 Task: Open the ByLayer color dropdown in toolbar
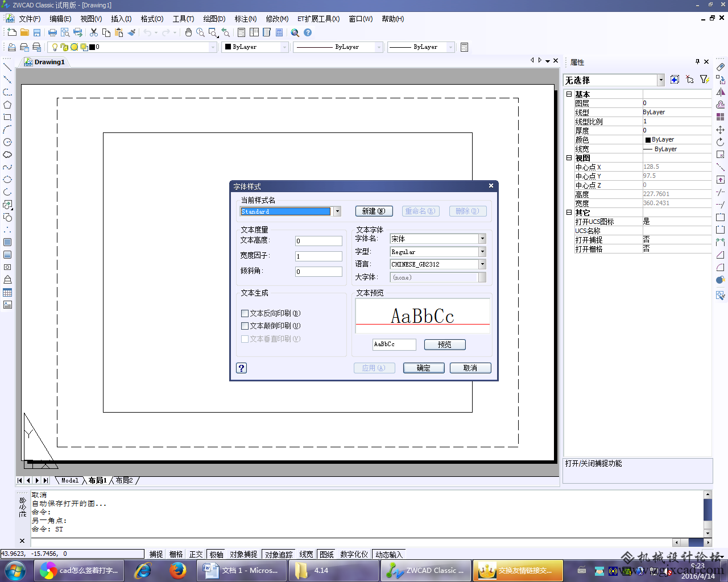pos(284,47)
